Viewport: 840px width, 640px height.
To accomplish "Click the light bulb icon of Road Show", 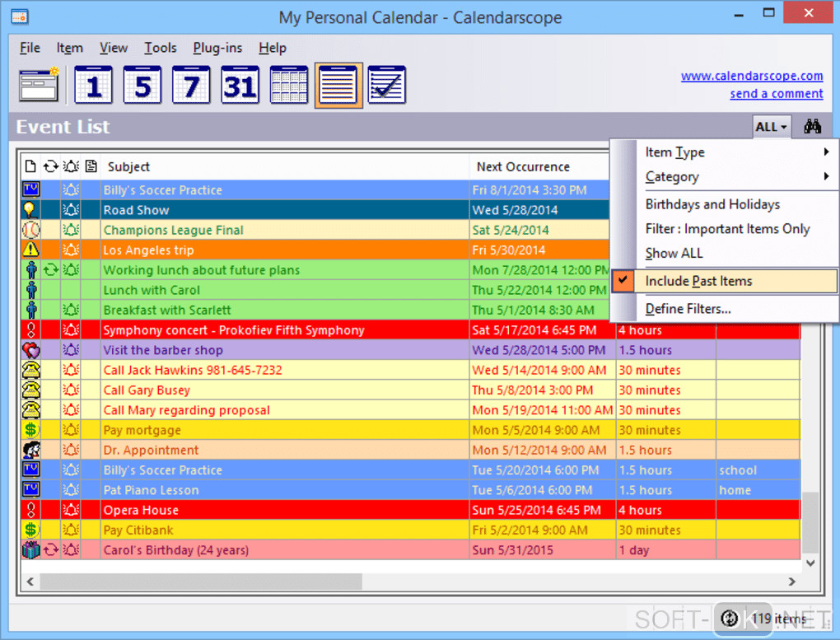I will [x=31, y=209].
